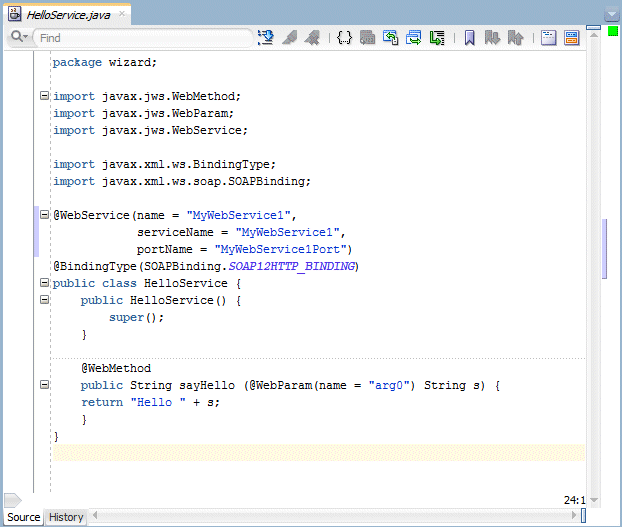Image resolution: width=622 pixels, height=527 pixels.
Task: Click the vertical scrollbar down arrow
Action: point(594,500)
